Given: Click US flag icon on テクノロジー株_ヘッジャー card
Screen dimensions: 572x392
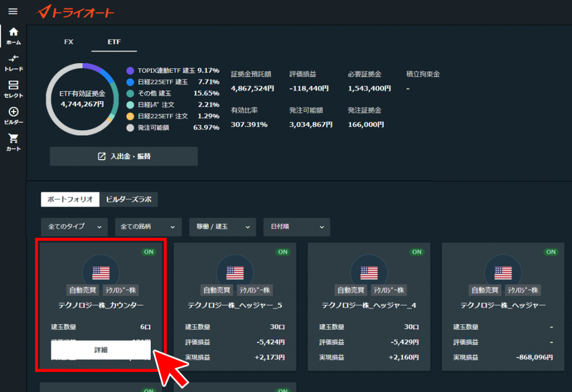Looking at the screenshot, I should [503, 273].
